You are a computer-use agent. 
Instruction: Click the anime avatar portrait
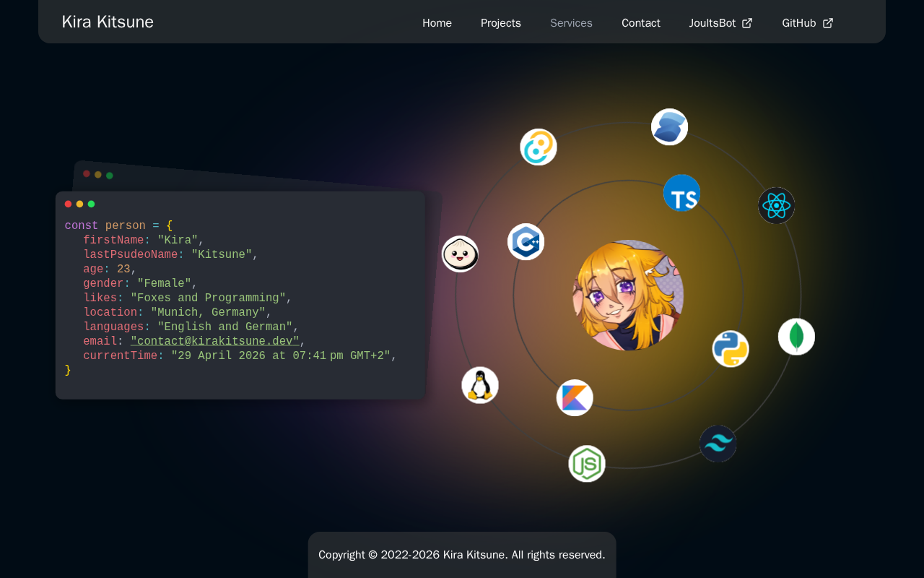tap(628, 296)
